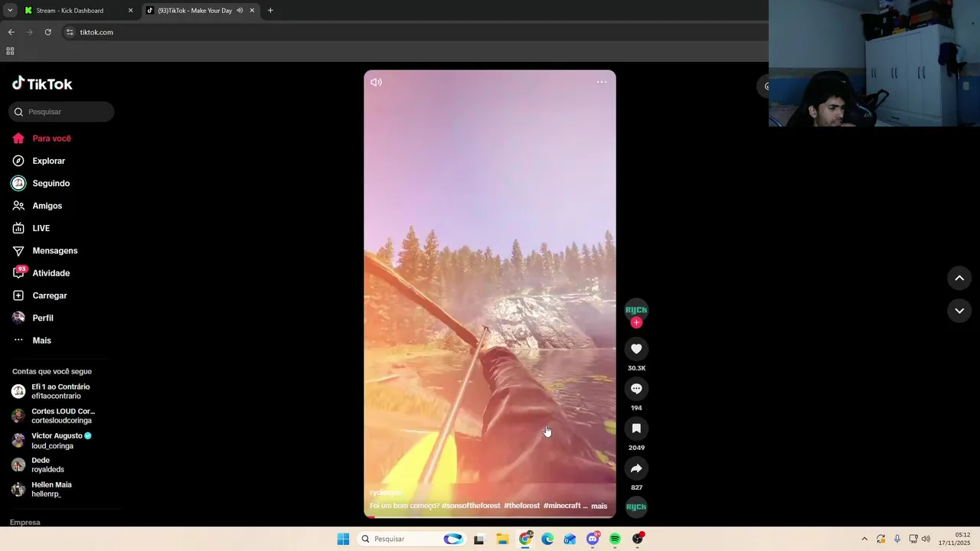
Task: Save the video with the bookmark icon
Action: point(636,429)
